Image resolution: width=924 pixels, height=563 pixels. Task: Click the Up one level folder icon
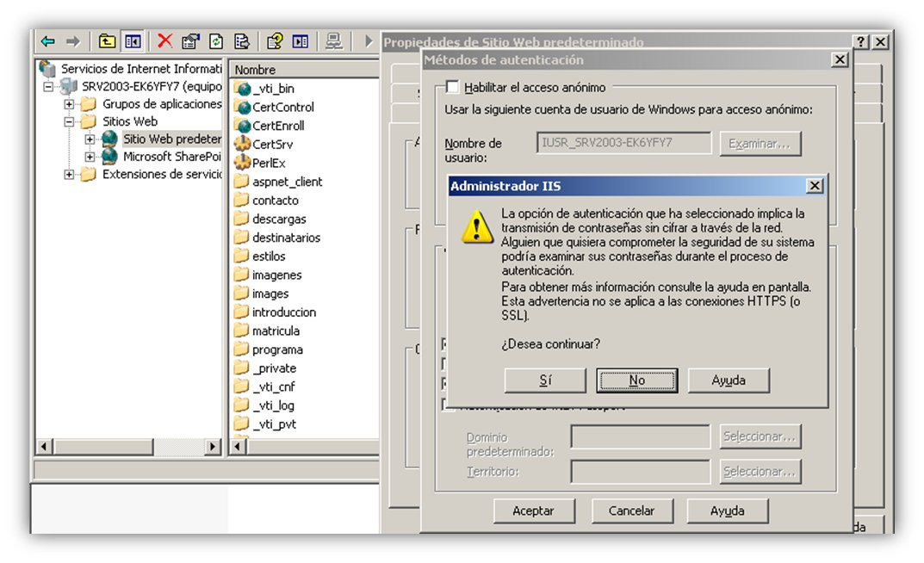point(107,41)
